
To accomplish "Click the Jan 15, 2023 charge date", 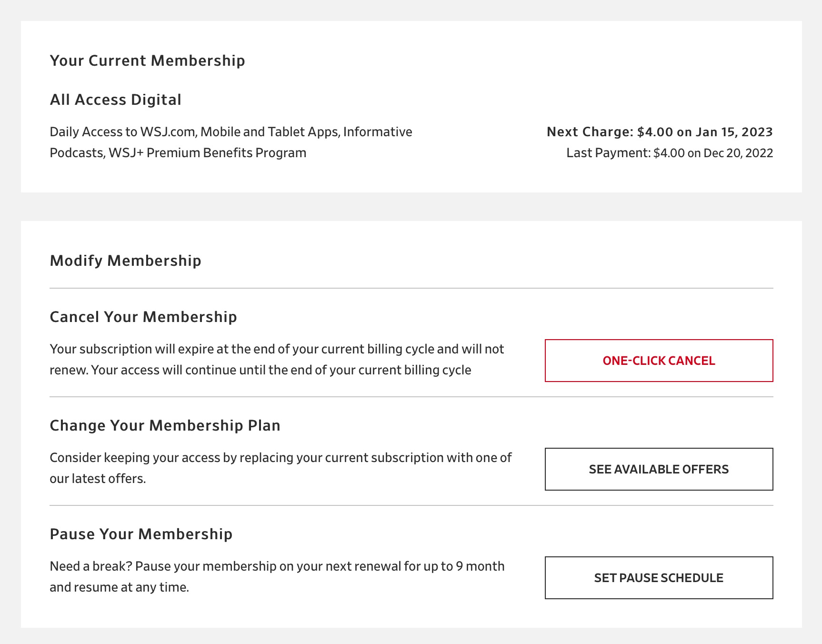I will click(x=734, y=132).
